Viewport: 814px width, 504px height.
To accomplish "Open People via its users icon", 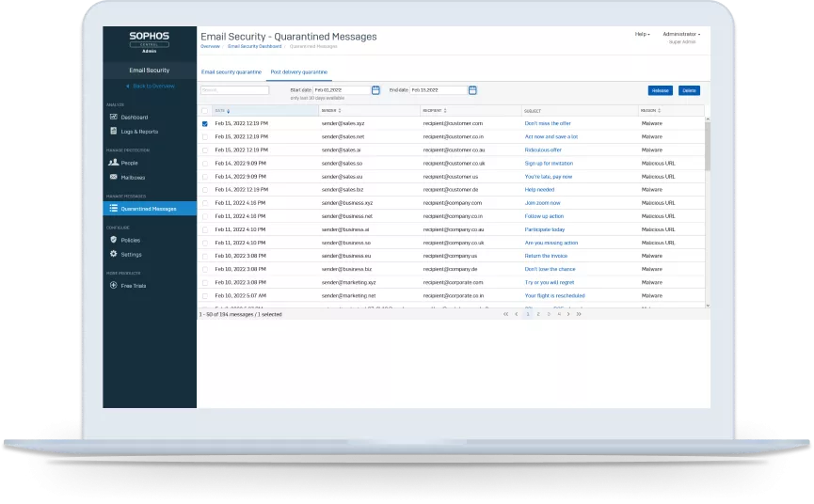I will [113, 163].
